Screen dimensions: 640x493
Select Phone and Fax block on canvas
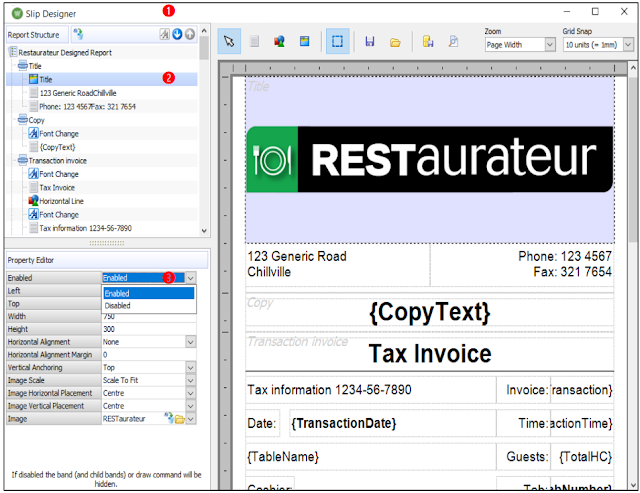565,264
